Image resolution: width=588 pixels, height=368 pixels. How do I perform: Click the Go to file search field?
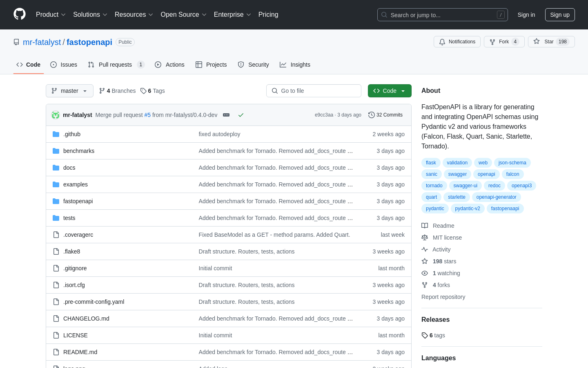[314, 91]
